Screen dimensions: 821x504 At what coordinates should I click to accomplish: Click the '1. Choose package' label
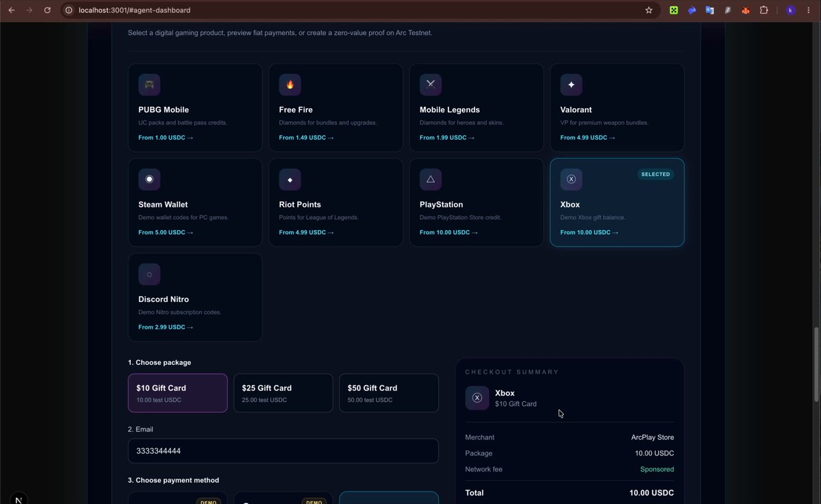159,363
